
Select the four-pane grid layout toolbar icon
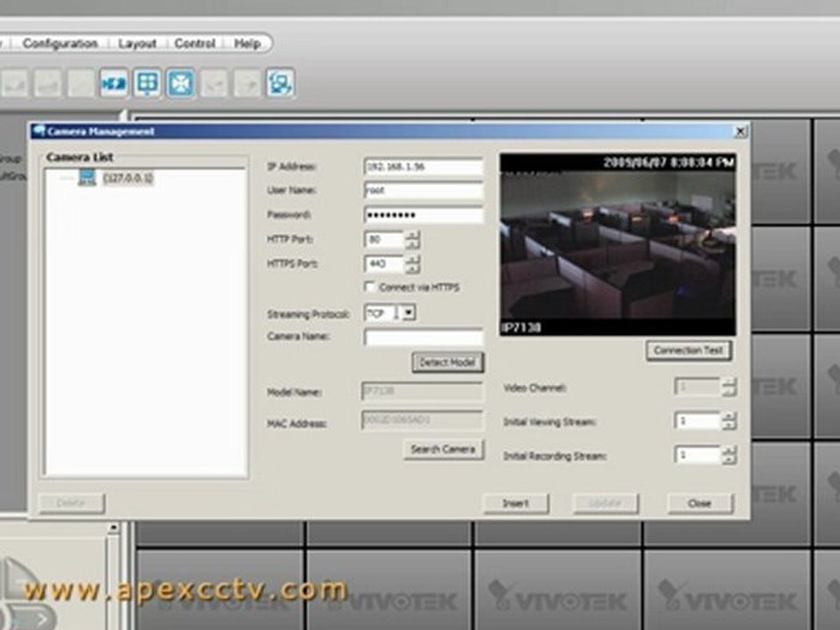147,84
